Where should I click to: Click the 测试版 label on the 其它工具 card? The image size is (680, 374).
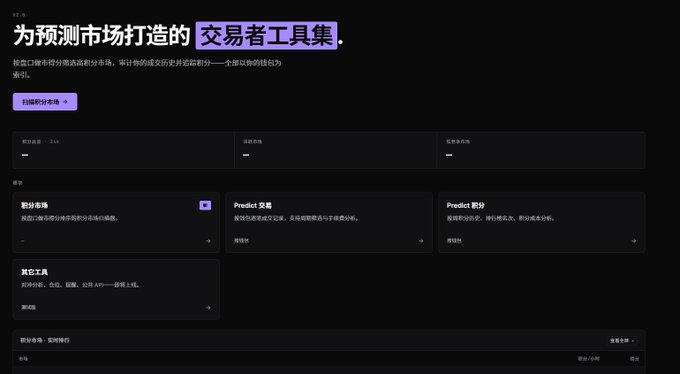point(29,307)
